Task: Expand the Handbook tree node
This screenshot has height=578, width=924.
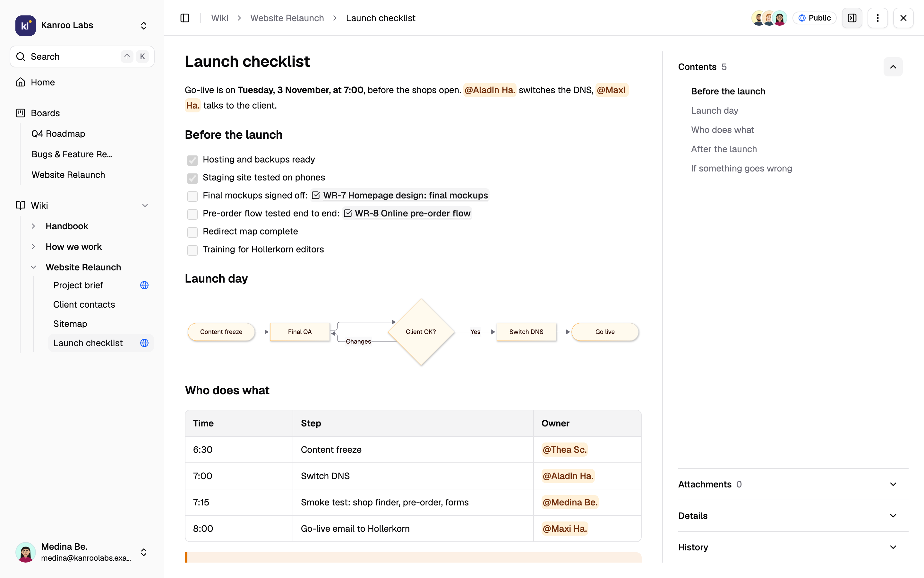Action: pyautogui.click(x=33, y=226)
